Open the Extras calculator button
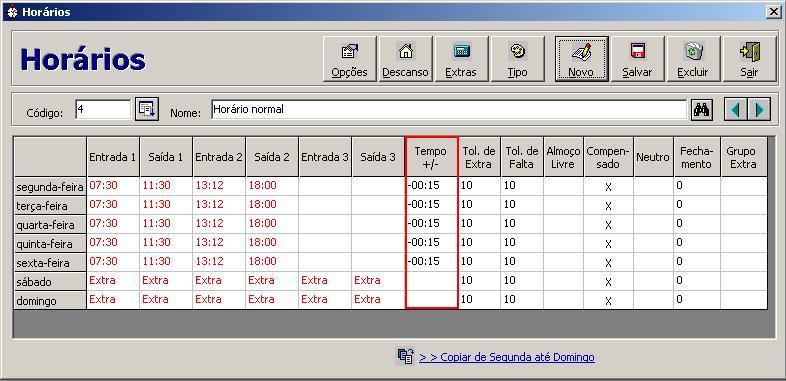This screenshot has width=786, height=381. coord(461,59)
